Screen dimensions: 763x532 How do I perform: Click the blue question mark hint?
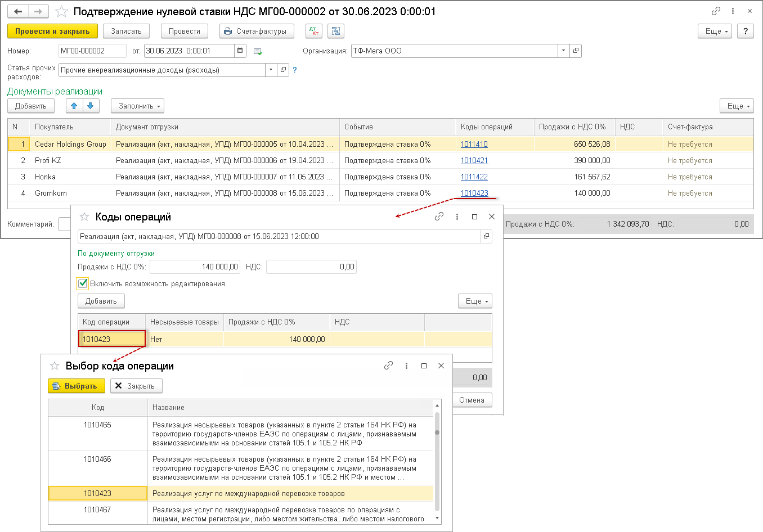[x=294, y=70]
